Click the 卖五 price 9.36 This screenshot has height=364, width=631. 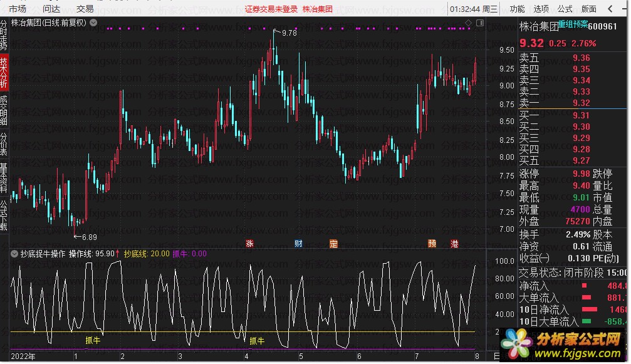(x=581, y=58)
